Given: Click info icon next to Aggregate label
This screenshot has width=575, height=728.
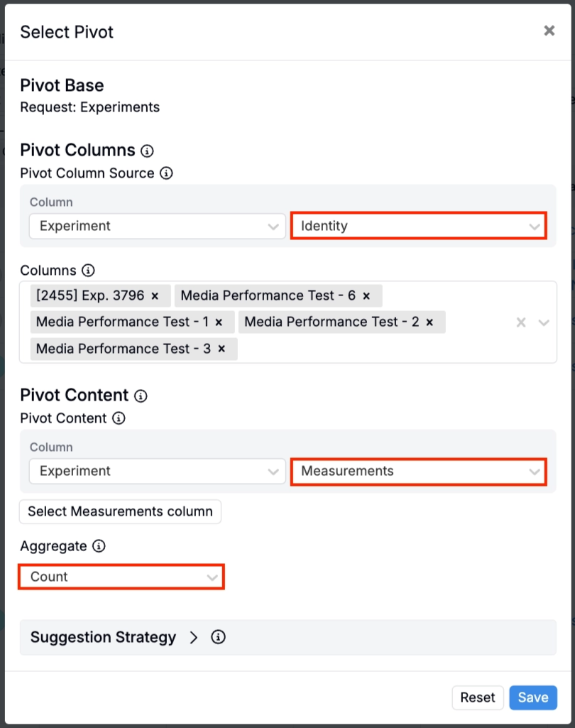Looking at the screenshot, I should tap(99, 546).
